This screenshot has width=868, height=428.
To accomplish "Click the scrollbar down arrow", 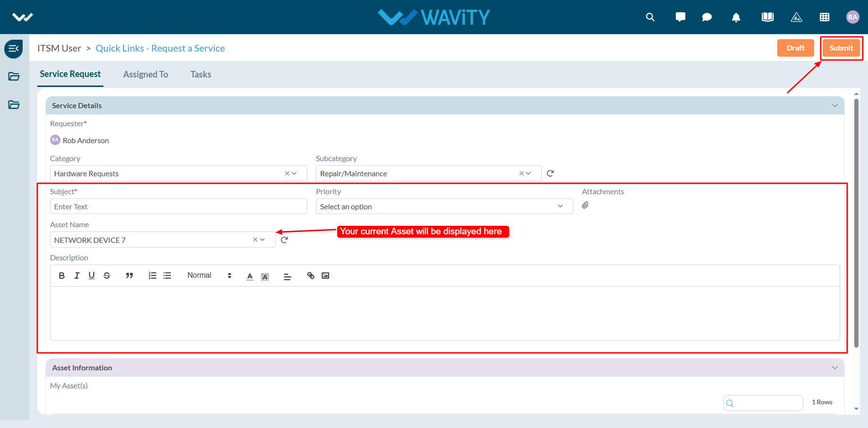I will tap(856, 409).
